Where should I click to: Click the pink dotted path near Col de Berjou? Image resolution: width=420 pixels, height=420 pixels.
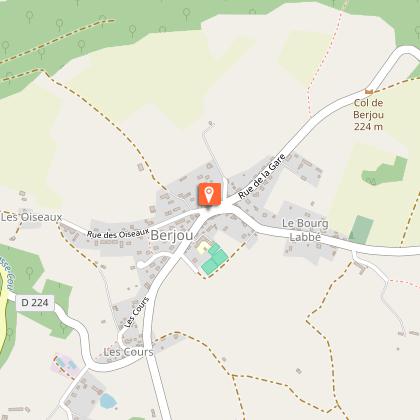325,60
